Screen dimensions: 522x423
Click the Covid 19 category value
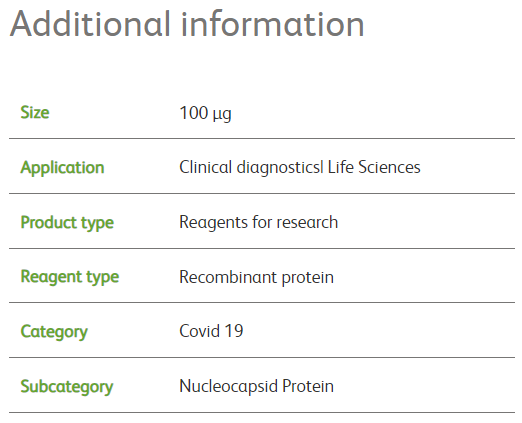[x=211, y=331]
